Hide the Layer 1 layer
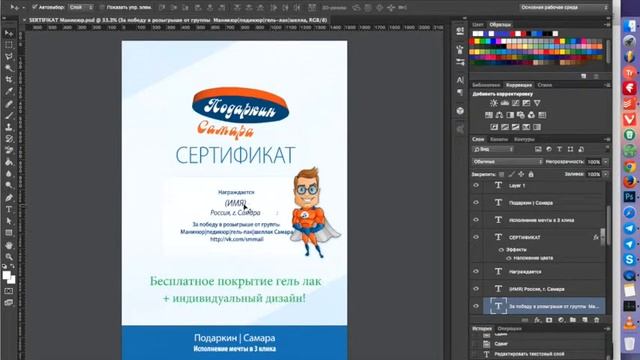The height and width of the screenshot is (360, 640). click(476, 185)
